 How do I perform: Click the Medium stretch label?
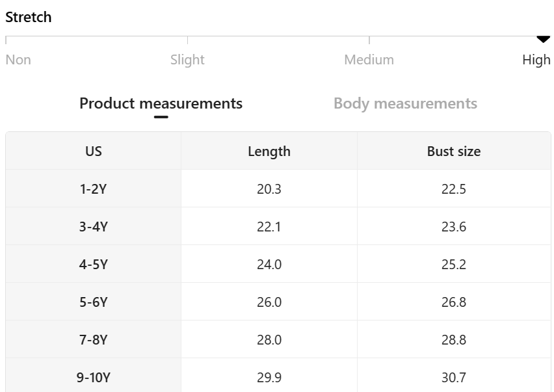pyautogui.click(x=369, y=60)
